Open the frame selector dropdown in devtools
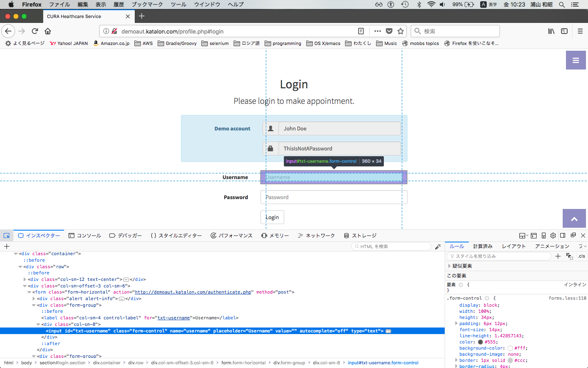 click(x=523, y=236)
